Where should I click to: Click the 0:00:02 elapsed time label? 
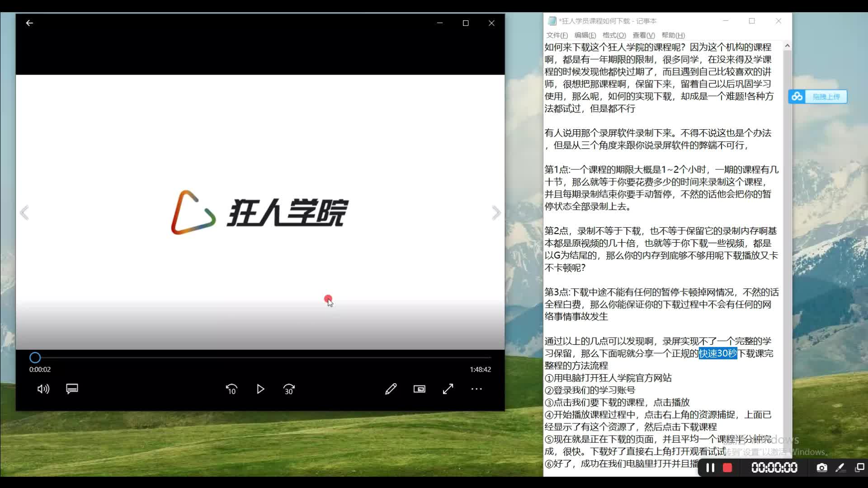(40, 370)
